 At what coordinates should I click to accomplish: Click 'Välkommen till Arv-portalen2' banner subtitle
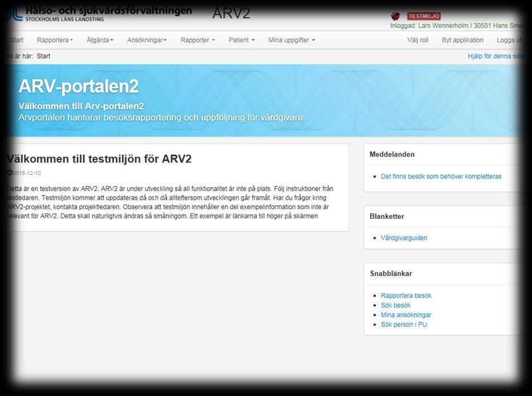tap(81, 106)
